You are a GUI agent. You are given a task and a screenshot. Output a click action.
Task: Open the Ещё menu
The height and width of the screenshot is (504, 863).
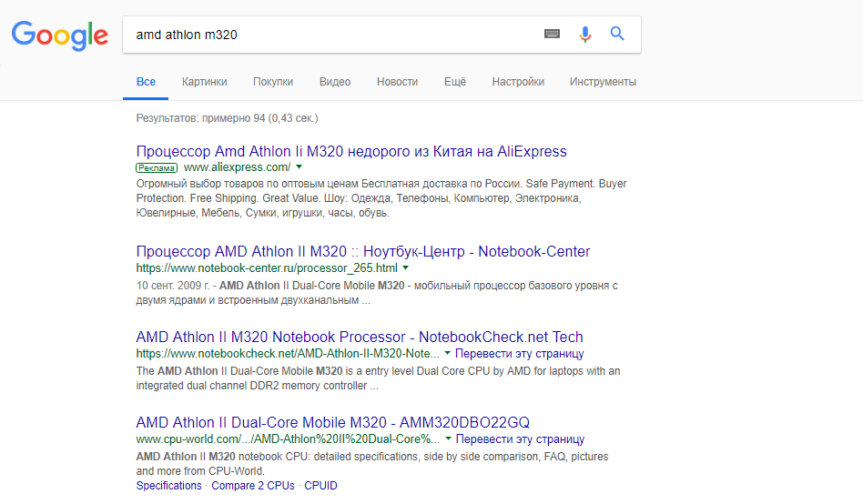[x=455, y=82]
